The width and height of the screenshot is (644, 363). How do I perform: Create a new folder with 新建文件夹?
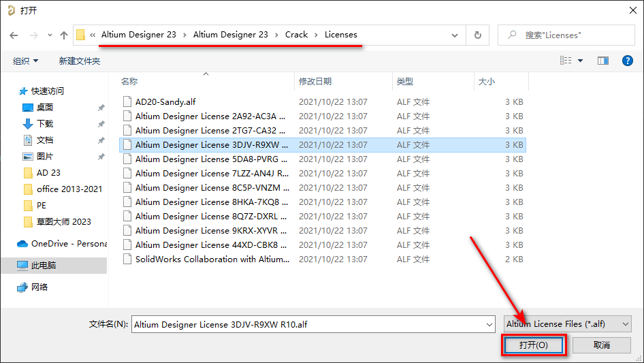79,61
